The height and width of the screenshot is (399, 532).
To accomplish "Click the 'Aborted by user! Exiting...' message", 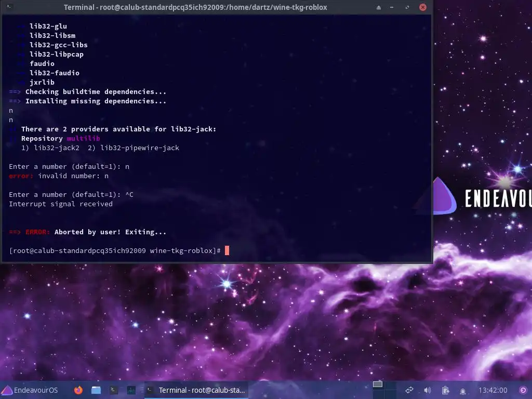I will point(110,232).
